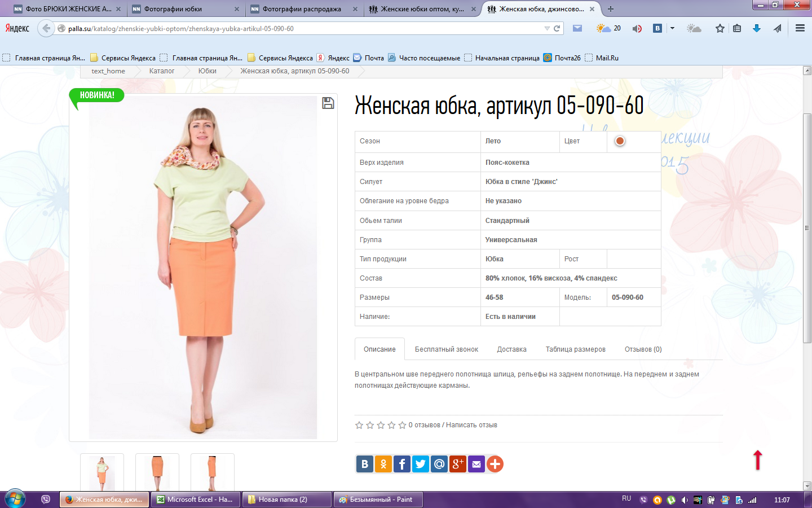The height and width of the screenshot is (508, 812).
Task: Share the product on Facebook
Action: (402, 464)
